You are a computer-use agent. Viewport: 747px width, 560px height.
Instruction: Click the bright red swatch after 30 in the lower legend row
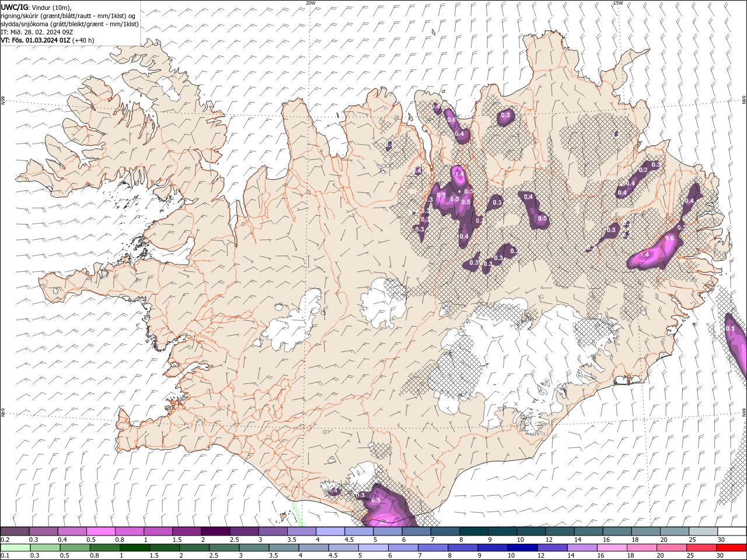pos(731,548)
